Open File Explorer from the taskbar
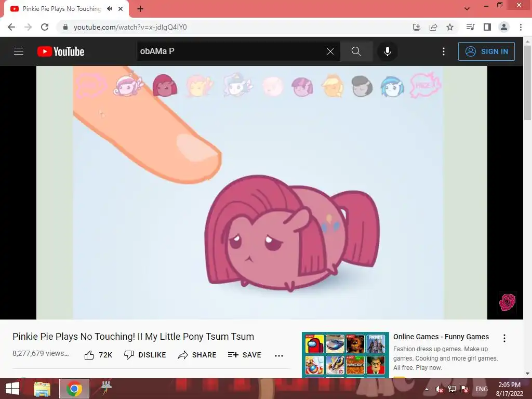532x399 pixels. (x=42, y=389)
